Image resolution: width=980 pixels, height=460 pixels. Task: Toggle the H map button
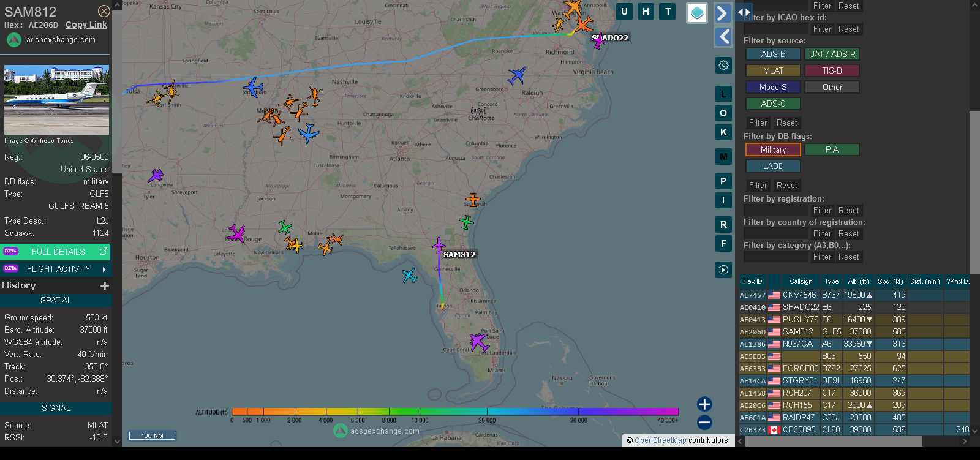coord(646,11)
